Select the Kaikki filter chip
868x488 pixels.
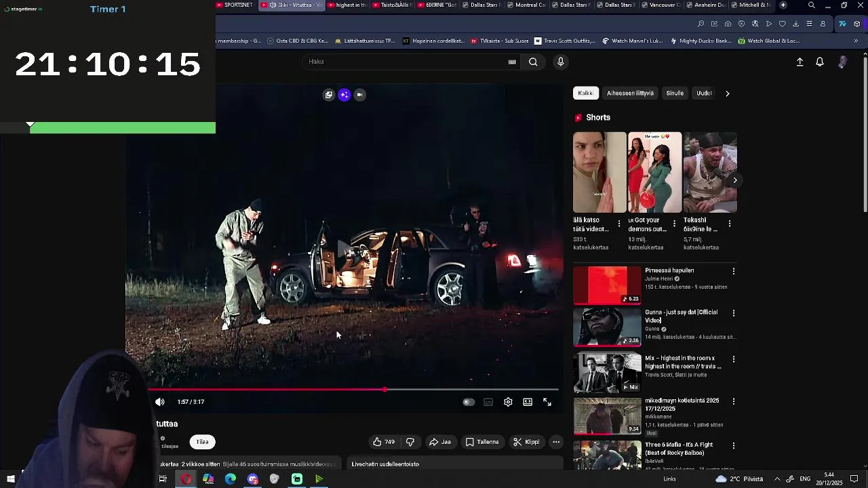[x=585, y=93]
